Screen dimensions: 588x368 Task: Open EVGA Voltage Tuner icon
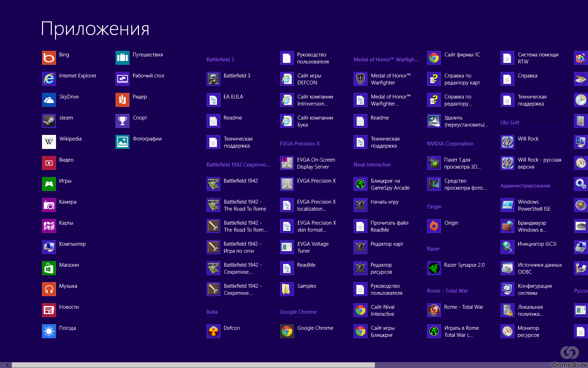287,247
